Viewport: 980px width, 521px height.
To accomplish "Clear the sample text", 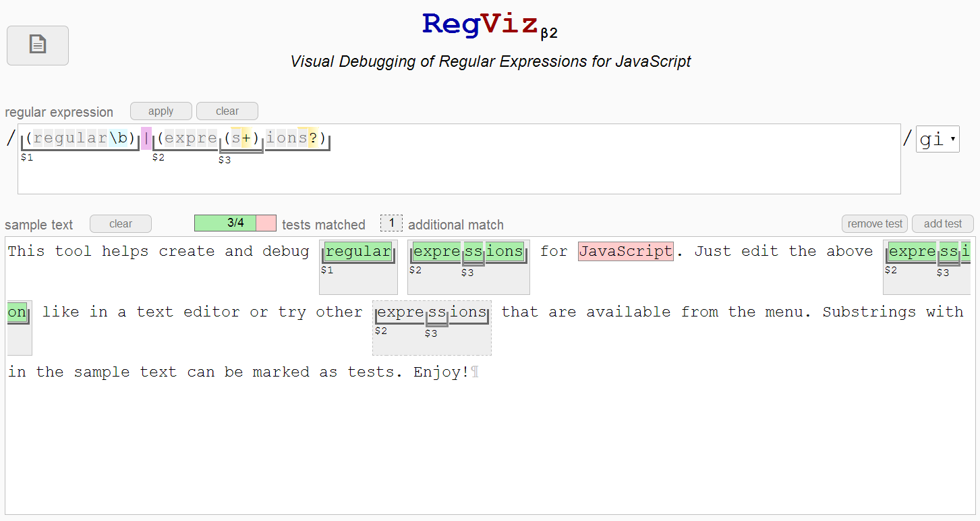I will point(121,224).
